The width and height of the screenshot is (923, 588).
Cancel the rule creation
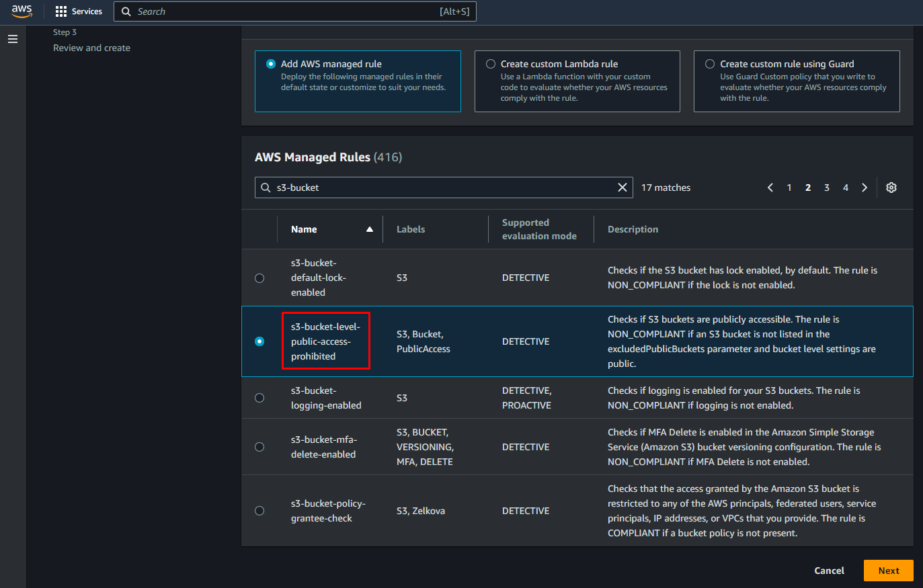(x=829, y=571)
